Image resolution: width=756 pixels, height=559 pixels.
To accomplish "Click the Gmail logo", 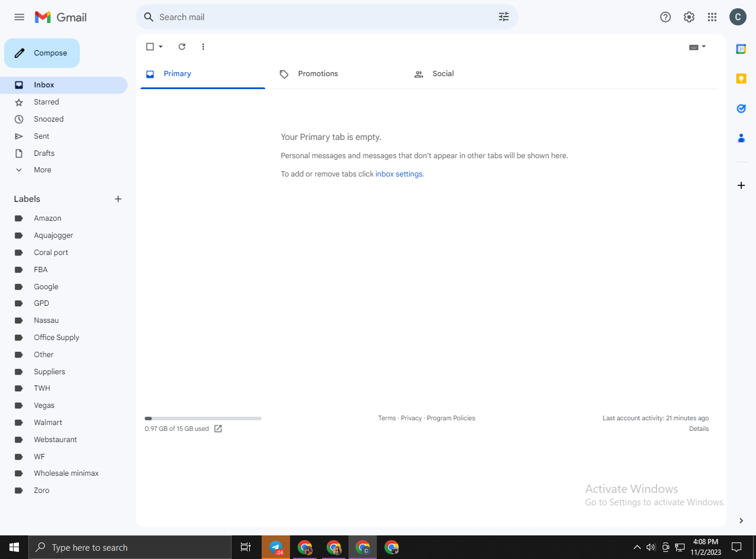I will tap(61, 17).
